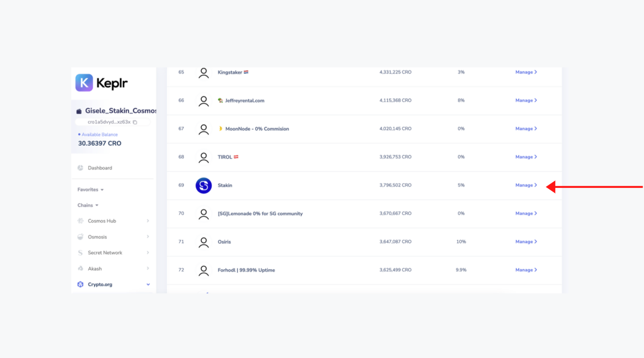Click rank number 69
This screenshot has width=644, height=358.
tap(181, 185)
